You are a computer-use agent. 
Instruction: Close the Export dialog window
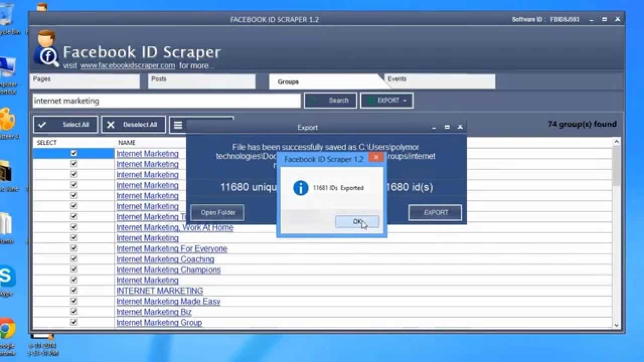[460, 127]
